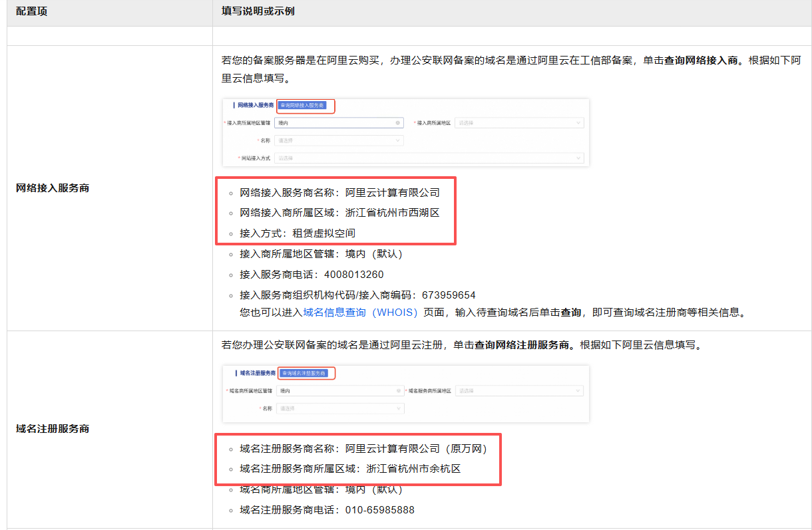Select the 域名注册服务商 row label in left column
The width and height of the screenshot is (812, 530).
[x=53, y=429]
